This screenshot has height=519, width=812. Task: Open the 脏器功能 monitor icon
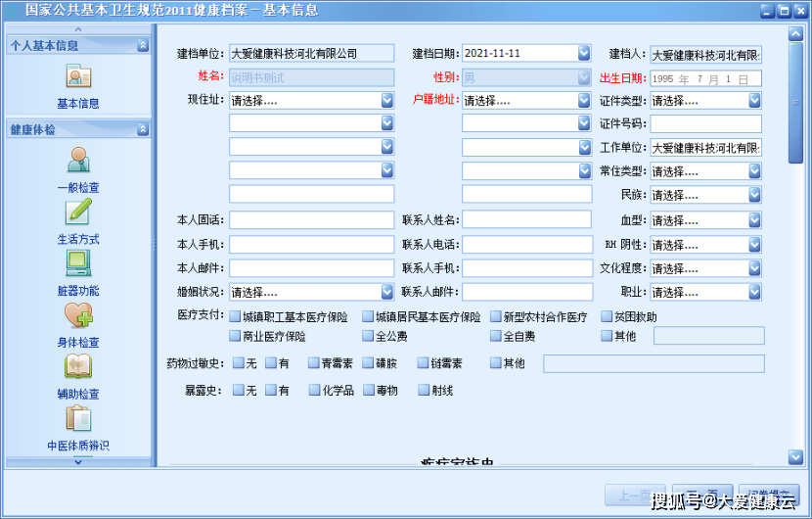pos(78,263)
